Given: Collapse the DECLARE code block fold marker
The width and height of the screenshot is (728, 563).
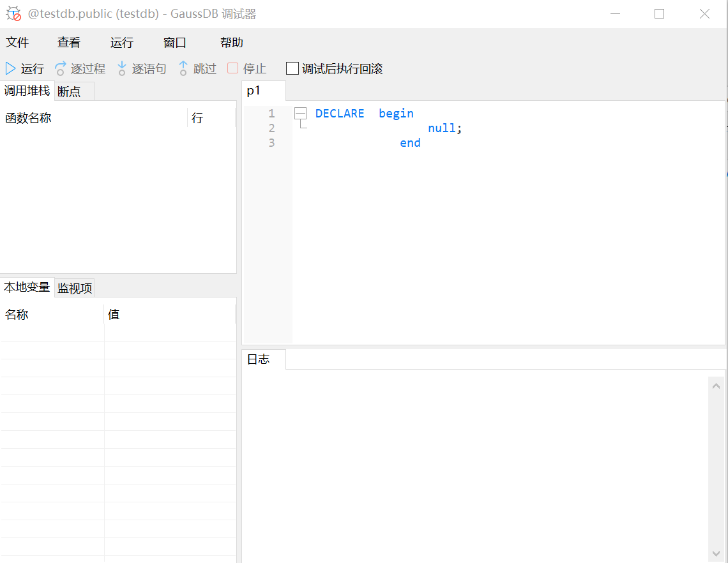Looking at the screenshot, I should pyautogui.click(x=300, y=114).
